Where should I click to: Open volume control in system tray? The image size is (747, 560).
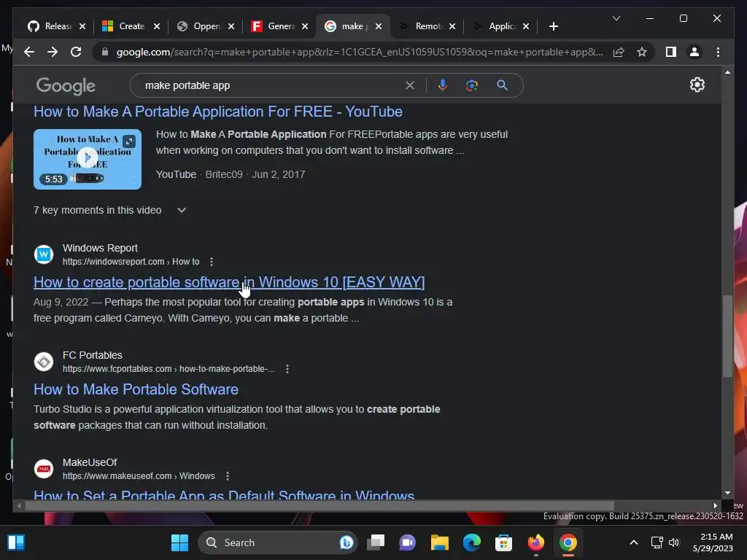pyautogui.click(x=673, y=542)
